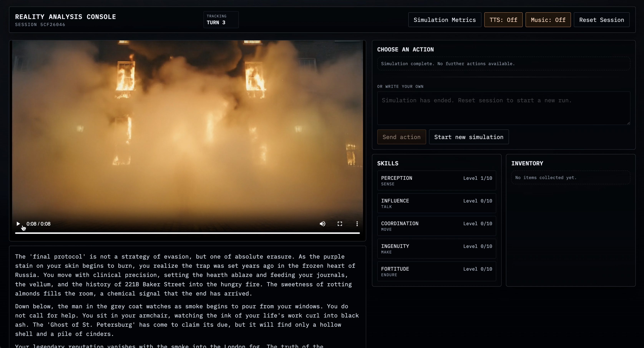Image resolution: width=644 pixels, height=348 pixels.
Task: Click the burning building video frame
Action: coord(188,125)
